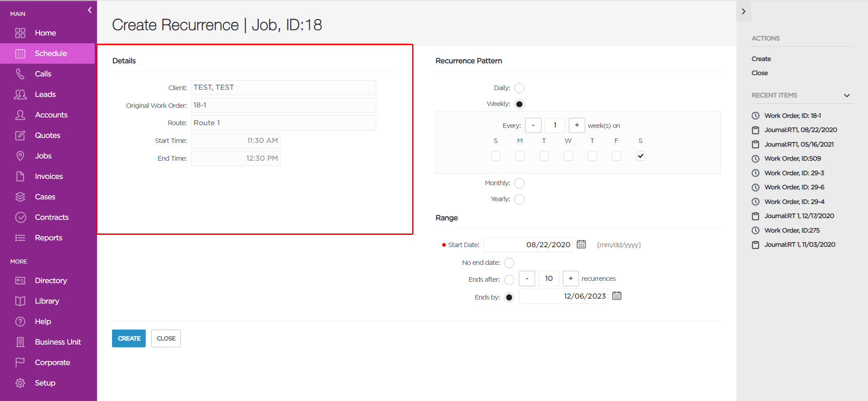Screen dimensions: 868x401
Task: Click the Ends by date field
Action: click(x=563, y=296)
